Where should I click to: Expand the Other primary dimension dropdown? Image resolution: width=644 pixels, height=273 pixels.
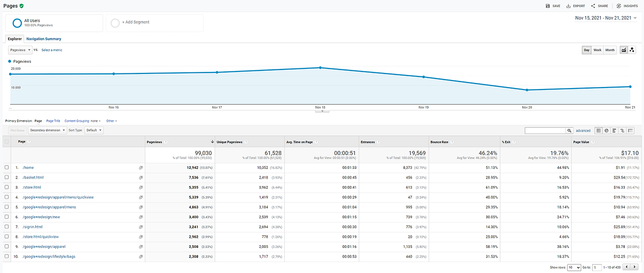[x=112, y=121]
